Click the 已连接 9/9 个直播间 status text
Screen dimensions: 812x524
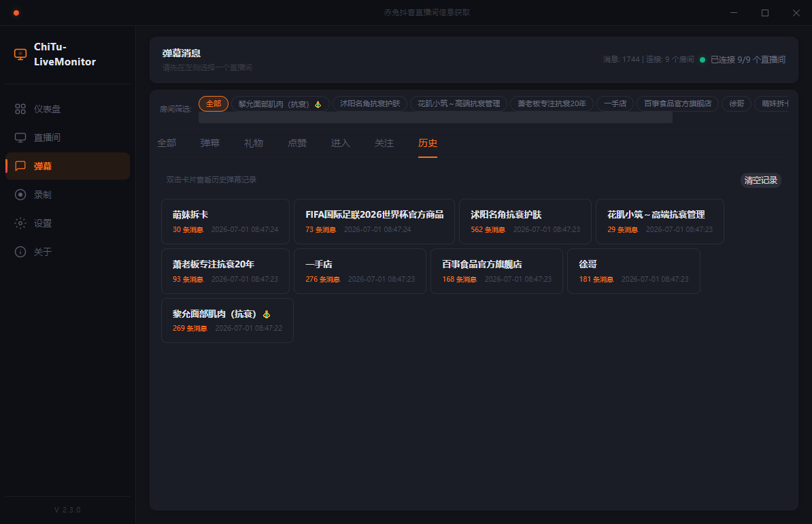coord(748,60)
